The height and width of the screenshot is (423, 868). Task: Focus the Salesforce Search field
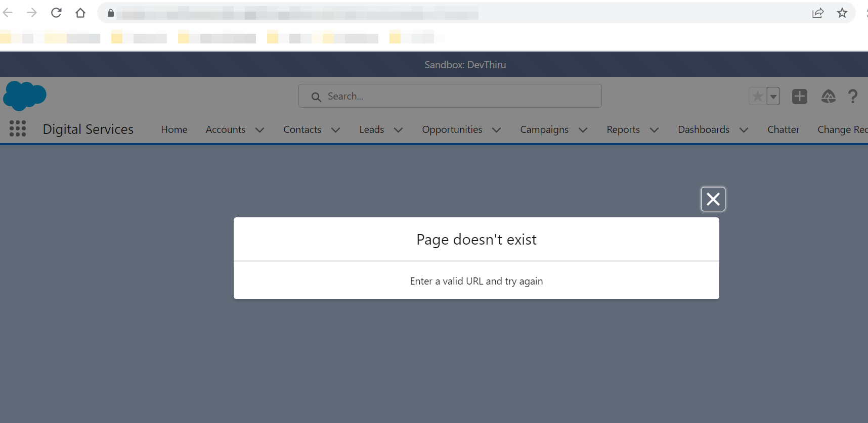point(450,96)
